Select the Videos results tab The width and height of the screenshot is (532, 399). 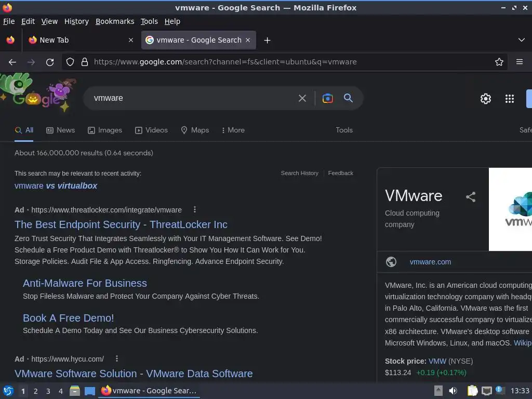(x=151, y=130)
